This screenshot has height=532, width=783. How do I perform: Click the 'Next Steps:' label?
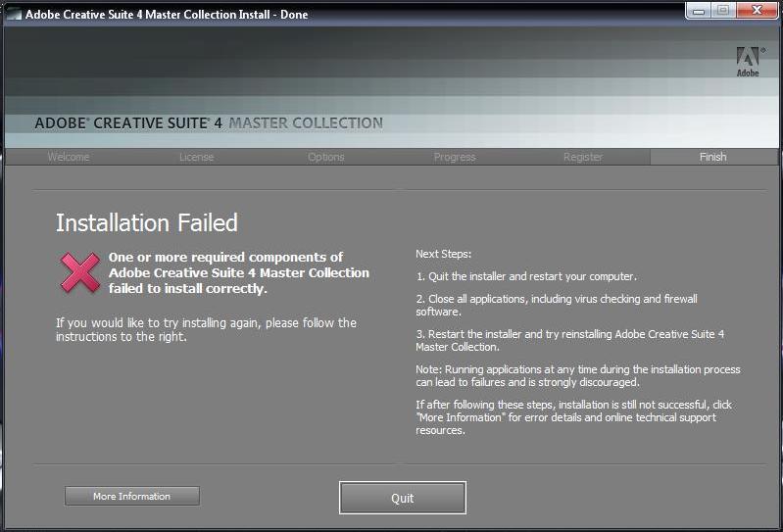click(443, 254)
